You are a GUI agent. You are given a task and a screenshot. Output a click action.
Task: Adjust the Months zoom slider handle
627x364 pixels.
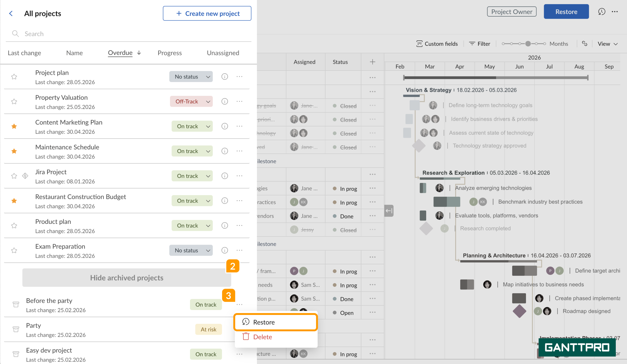528,44
